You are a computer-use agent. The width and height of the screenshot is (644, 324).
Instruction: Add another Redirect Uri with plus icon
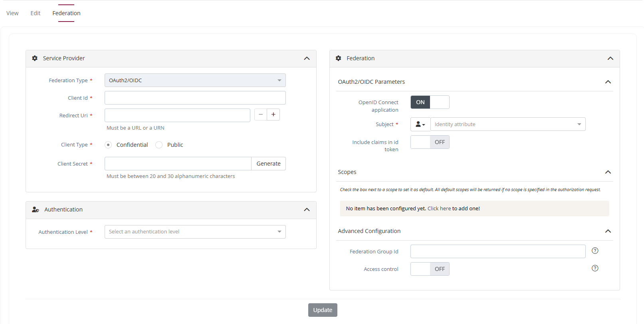pyautogui.click(x=273, y=115)
